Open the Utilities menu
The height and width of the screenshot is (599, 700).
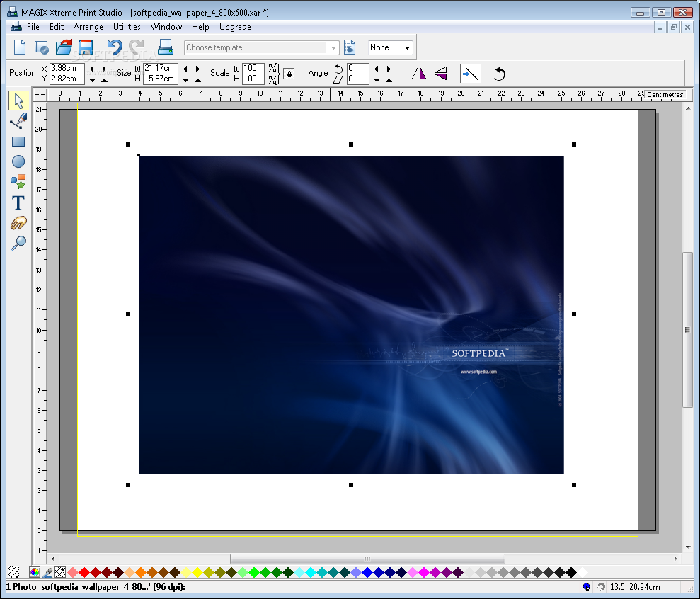[x=127, y=27]
